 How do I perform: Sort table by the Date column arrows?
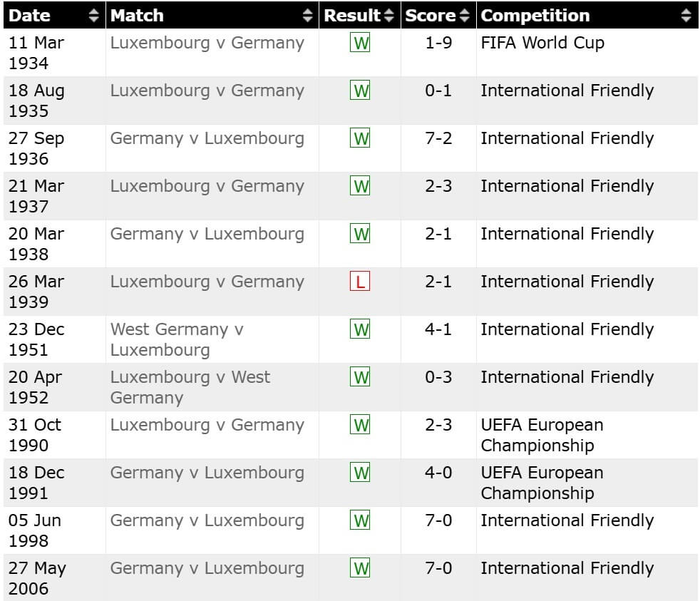click(94, 16)
